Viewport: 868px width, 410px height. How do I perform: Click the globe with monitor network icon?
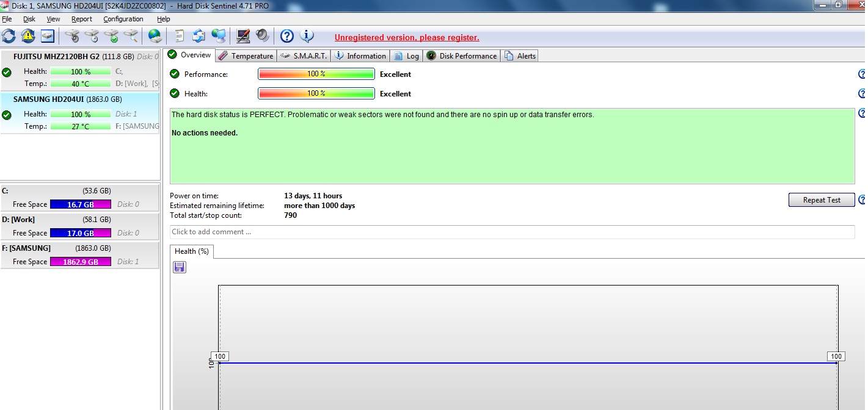(x=219, y=36)
